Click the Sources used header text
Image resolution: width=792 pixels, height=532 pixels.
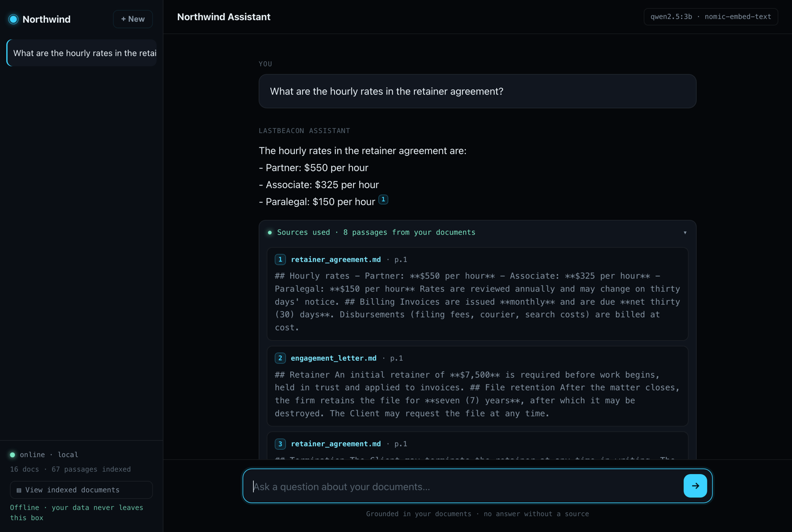(376, 233)
